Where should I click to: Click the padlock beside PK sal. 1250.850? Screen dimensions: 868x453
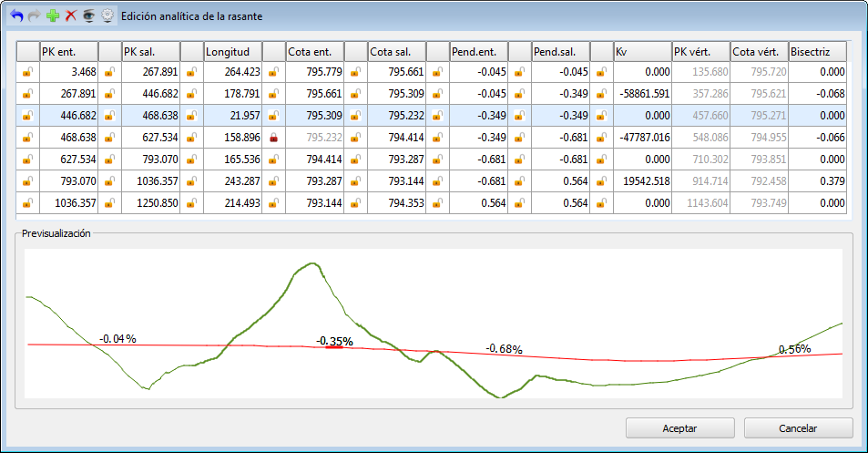point(110,202)
